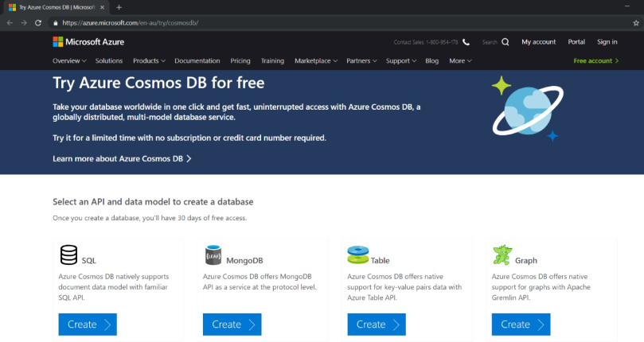Minimize the browser window
The width and height of the screenshot is (644, 342).
(x=627, y=6)
